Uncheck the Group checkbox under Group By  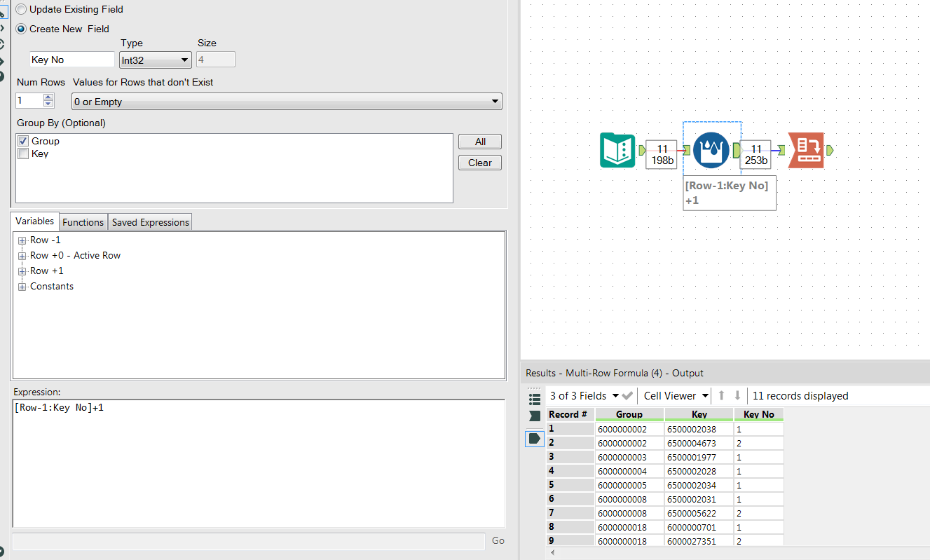point(22,141)
